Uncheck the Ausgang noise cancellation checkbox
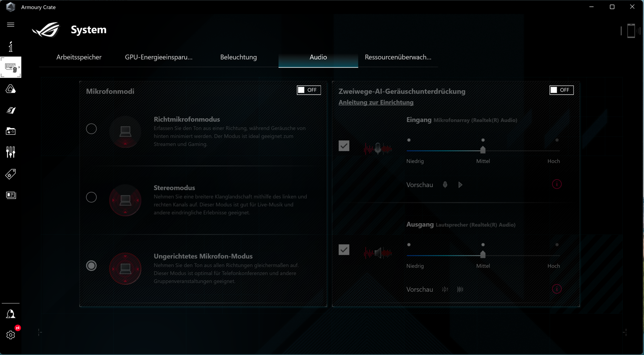This screenshot has width=644, height=355. pos(344,250)
